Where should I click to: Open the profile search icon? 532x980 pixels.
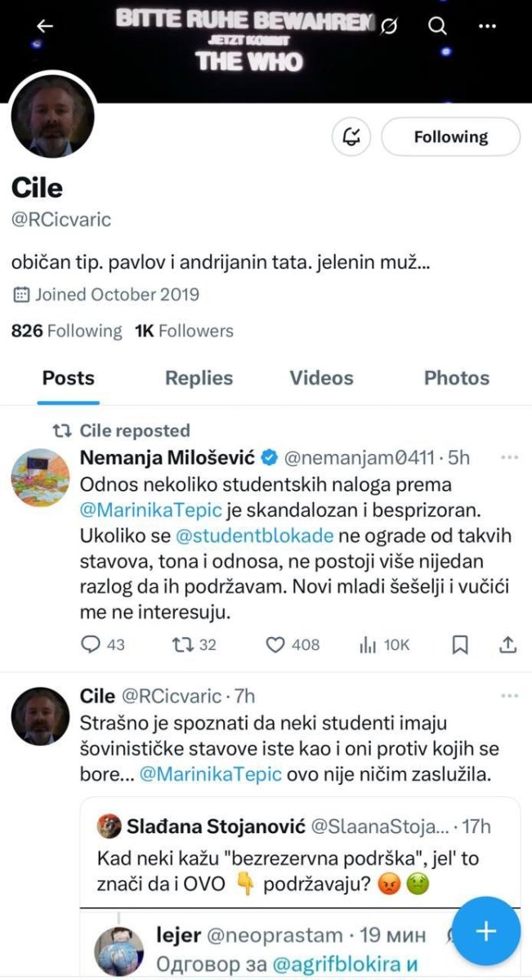pos(438,26)
